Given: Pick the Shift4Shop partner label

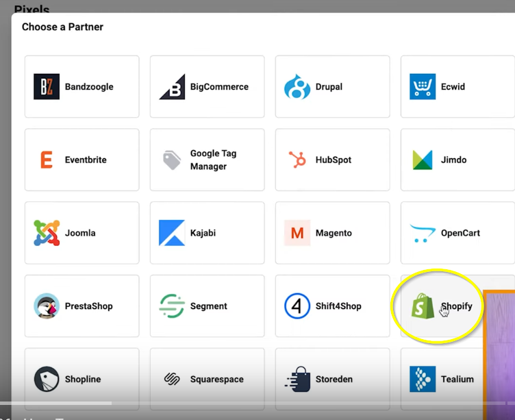Looking at the screenshot, I should pos(338,306).
